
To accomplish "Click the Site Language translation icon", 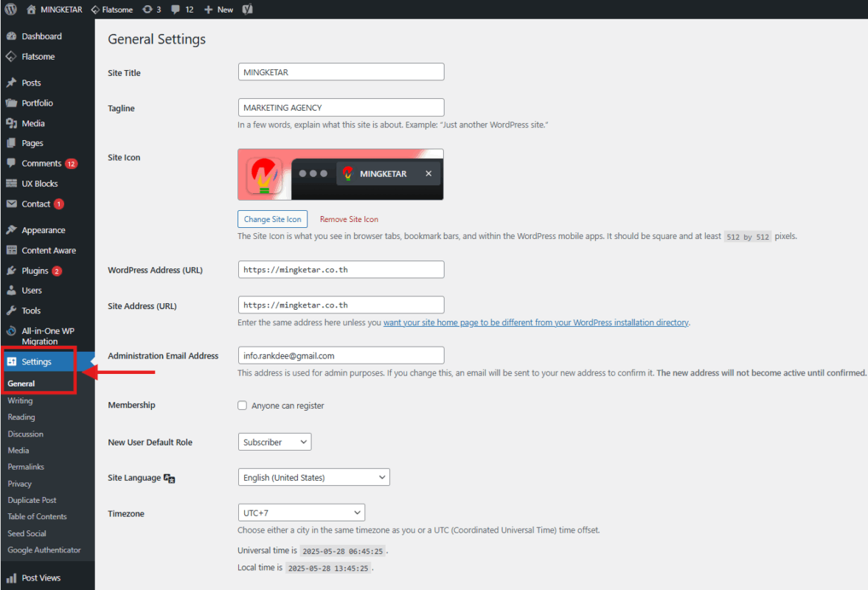I will (170, 479).
